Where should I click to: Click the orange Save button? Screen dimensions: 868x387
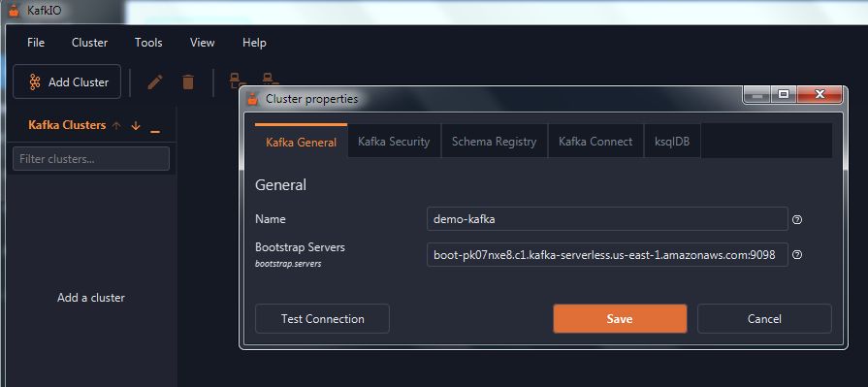[x=620, y=319]
